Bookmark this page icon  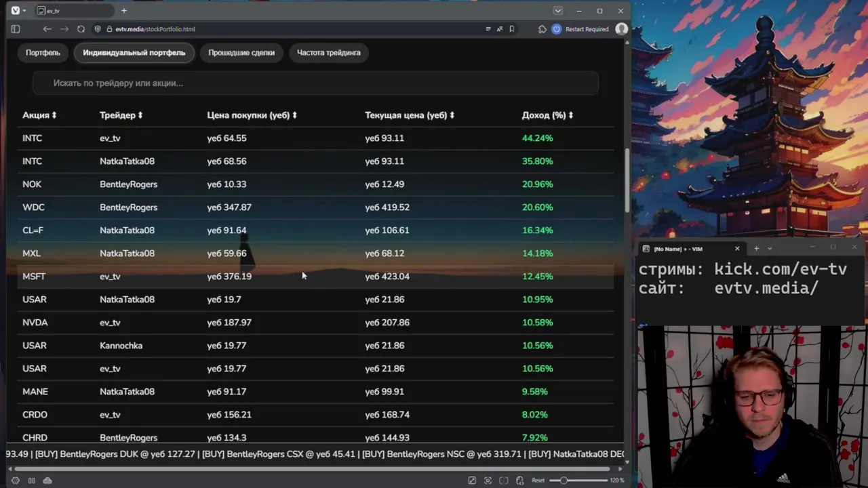[x=512, y=29]
